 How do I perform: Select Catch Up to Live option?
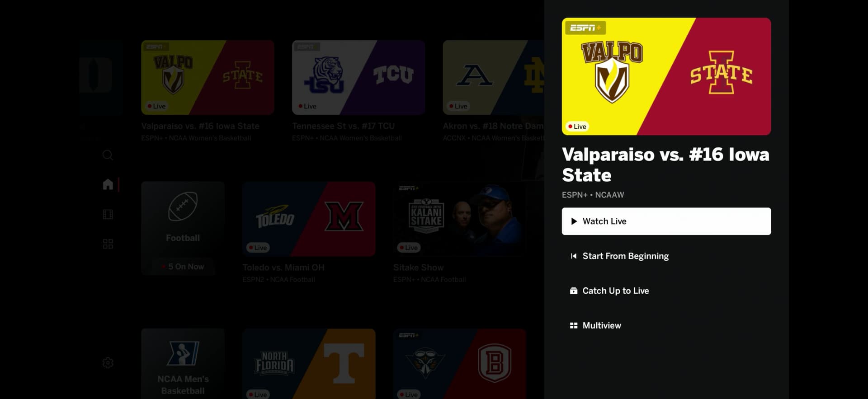(x=666, y=291)
